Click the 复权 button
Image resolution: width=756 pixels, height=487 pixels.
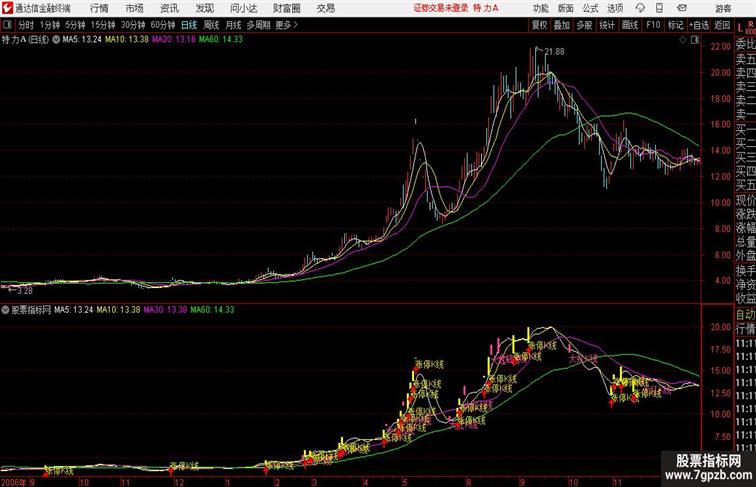click(x=540, y=25)
